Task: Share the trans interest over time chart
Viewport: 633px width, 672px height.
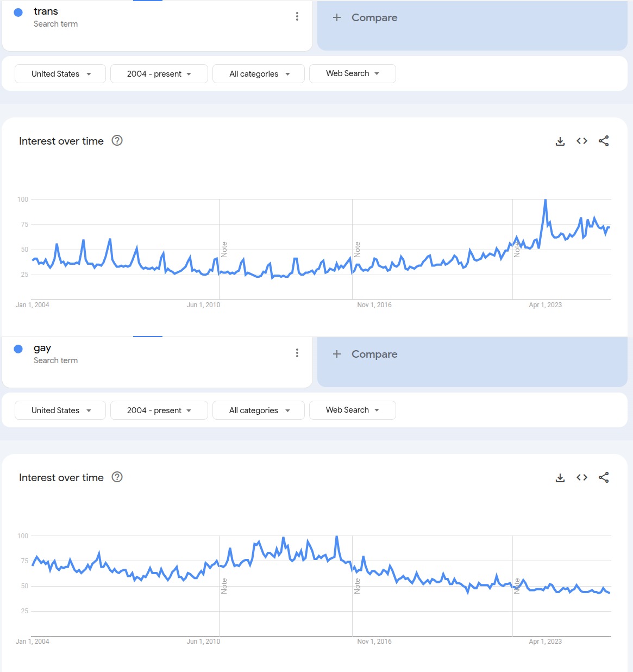Action: (x=604, y=141)
